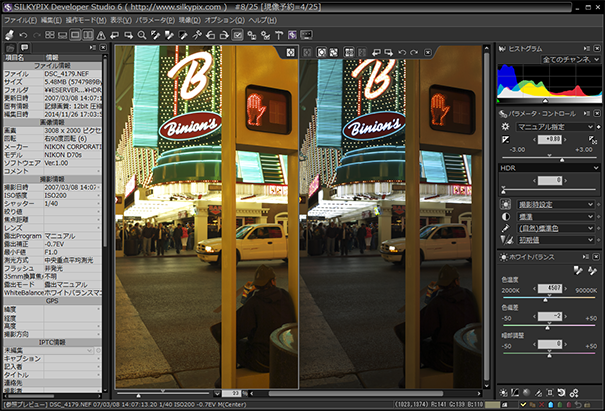This screenshot has width=605, height=411.
Task: Open the sharpness 初期値 dropdown
Action: click(x=555, y=240)
